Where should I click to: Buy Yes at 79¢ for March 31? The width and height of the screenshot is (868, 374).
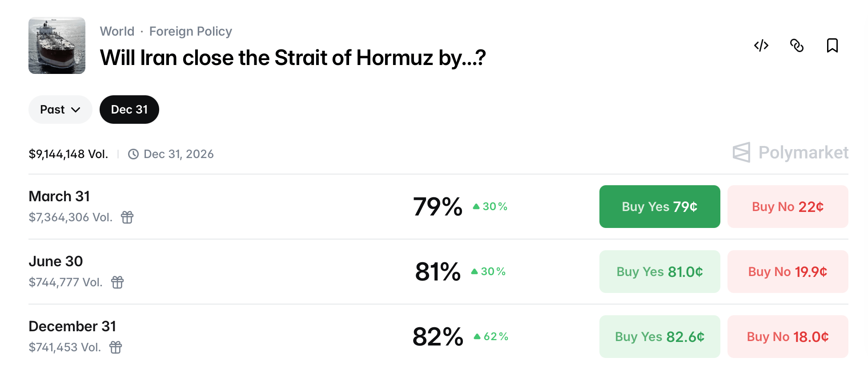(x=659, y=207)
